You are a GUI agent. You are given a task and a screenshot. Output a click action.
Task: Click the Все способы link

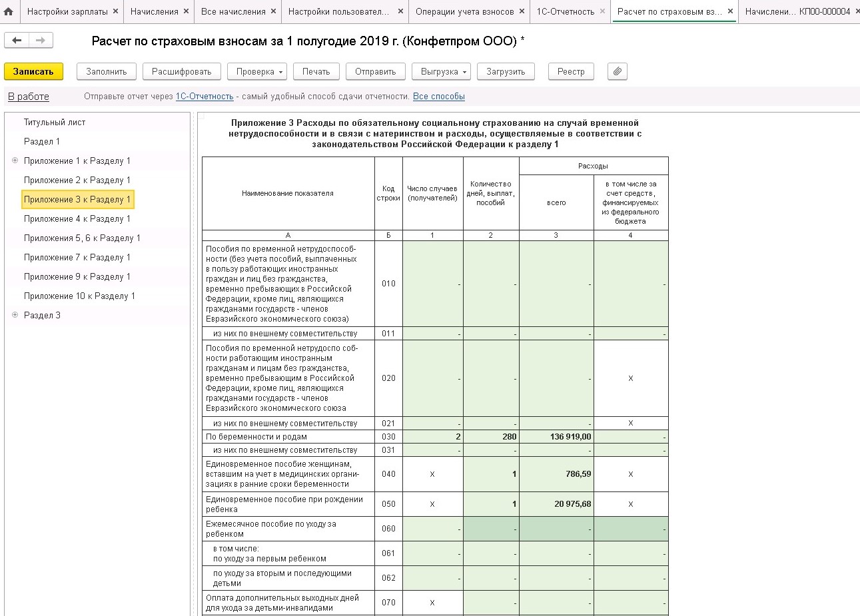(438, 97)
